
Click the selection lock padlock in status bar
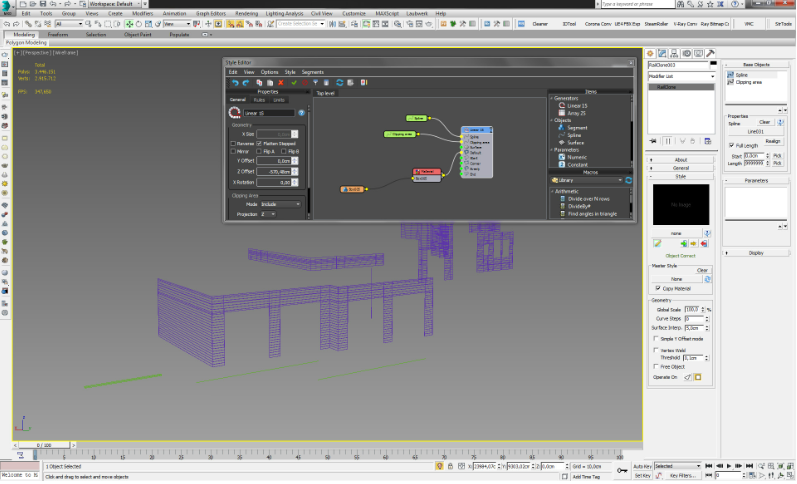(450, 466)
